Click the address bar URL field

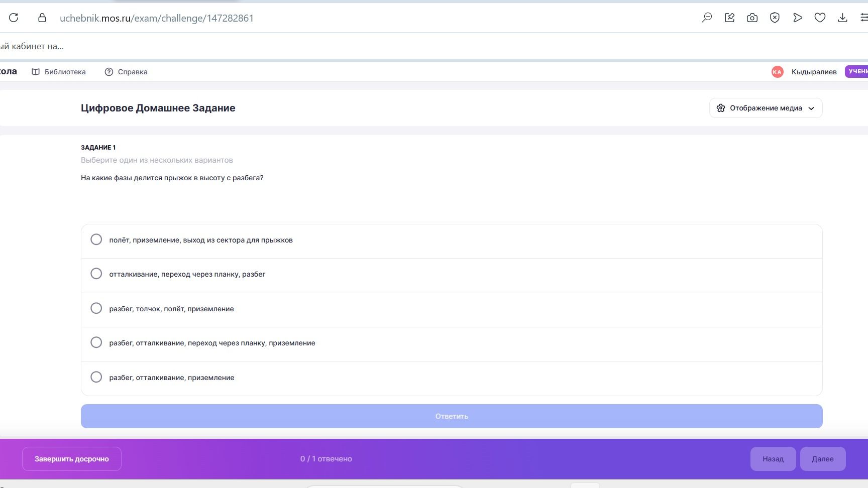[x=157, y=18]
